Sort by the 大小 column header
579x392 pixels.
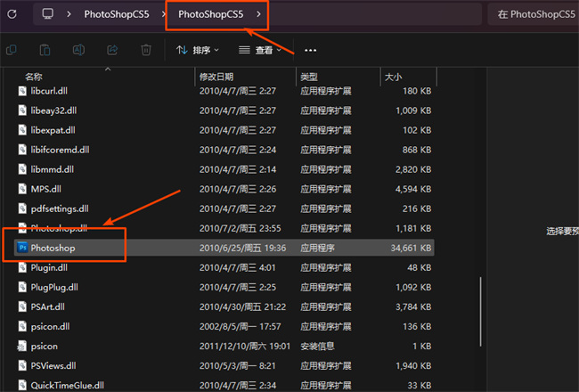pos(394,77)
